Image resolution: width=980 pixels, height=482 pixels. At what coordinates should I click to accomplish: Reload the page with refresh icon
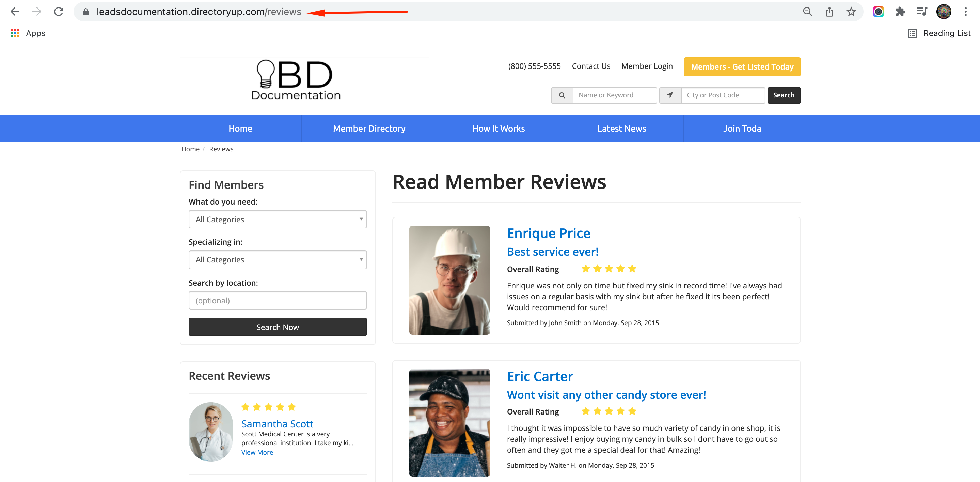pyautogui.click(x=59, y=12)
